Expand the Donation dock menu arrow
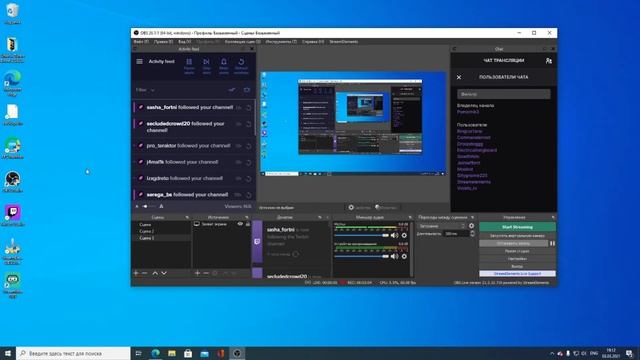The height and width of the screenshot is (360, 640). [x=320, y=218]
